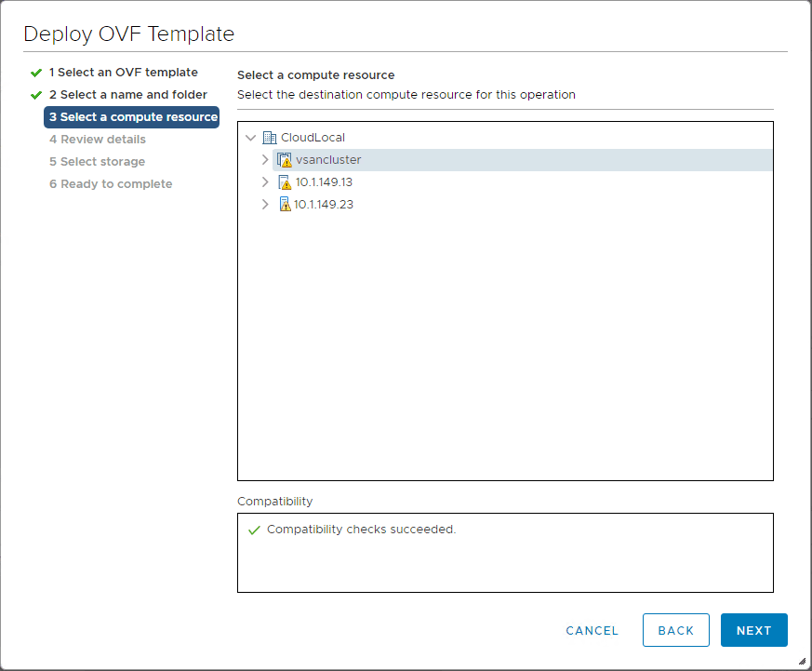Image resolution: width=812 pixels, height=671 pixels.
Task: Expand host 10.1.149.13 in the tree
Action: tap(265, 181)
